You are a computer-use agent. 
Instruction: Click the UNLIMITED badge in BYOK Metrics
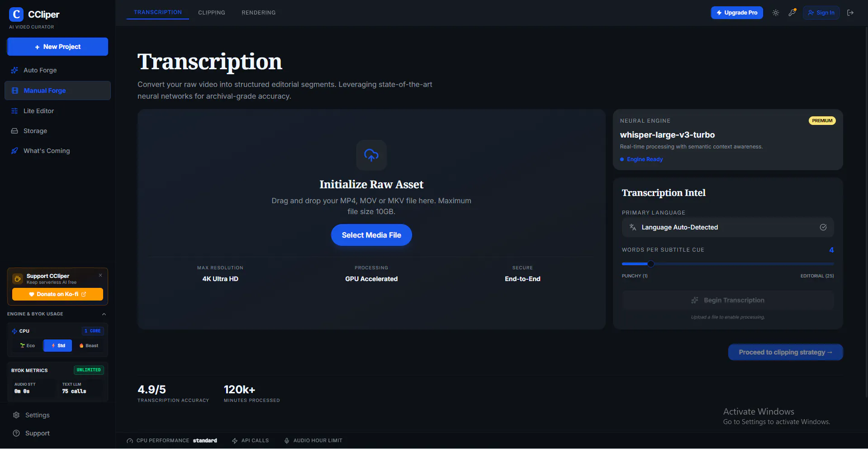point(89,370)
